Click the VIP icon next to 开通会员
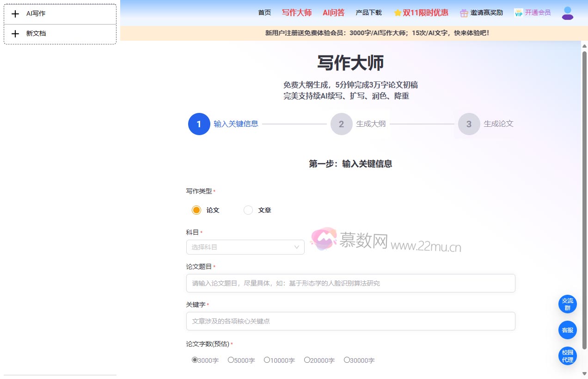 pyautogui.click(x=519, y=12)
